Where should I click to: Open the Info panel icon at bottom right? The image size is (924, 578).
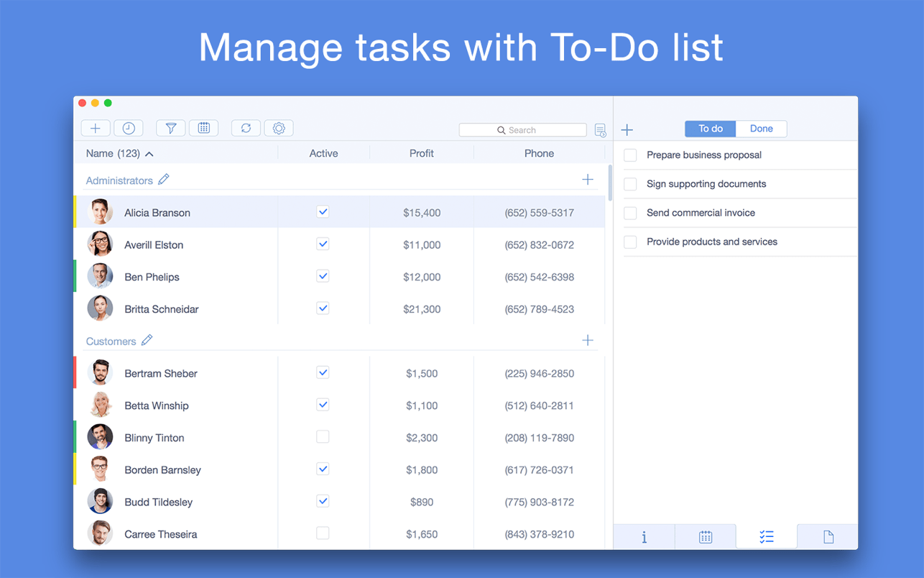point(644,536)
